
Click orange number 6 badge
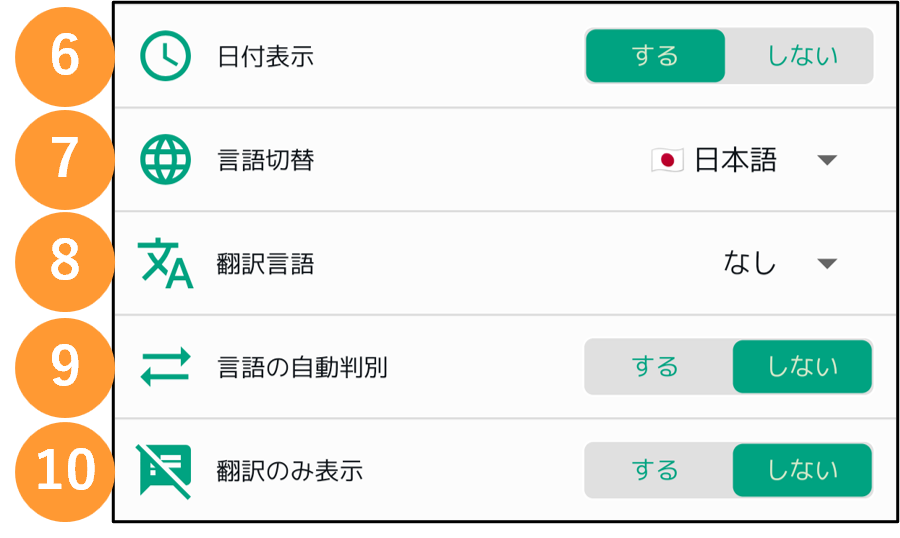click(x=65, y=56)
